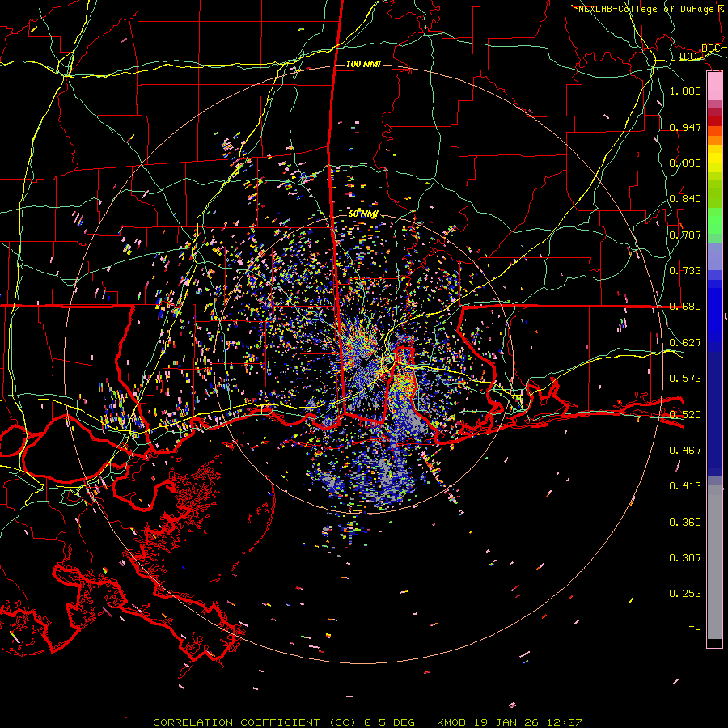Select the 0.840 color scale value

tap(685, 198)
